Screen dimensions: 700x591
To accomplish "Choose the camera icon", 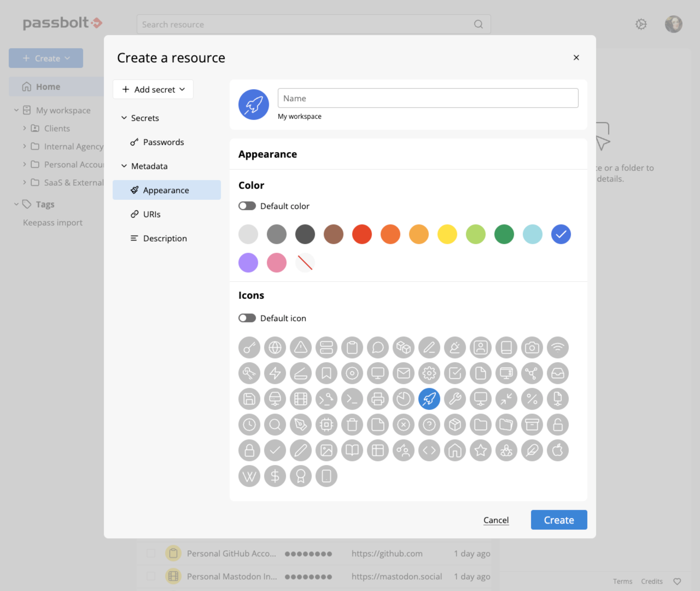I will coord(532,348).
